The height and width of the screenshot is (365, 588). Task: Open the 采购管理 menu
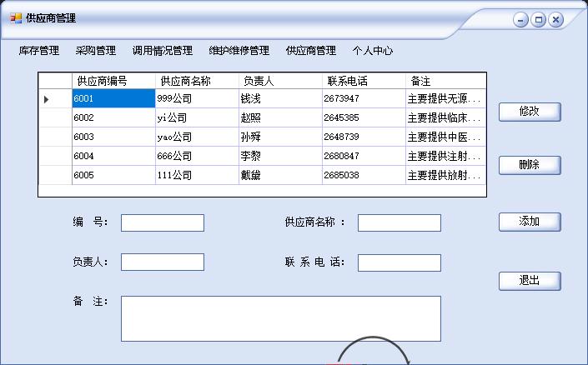click(96, 51)
